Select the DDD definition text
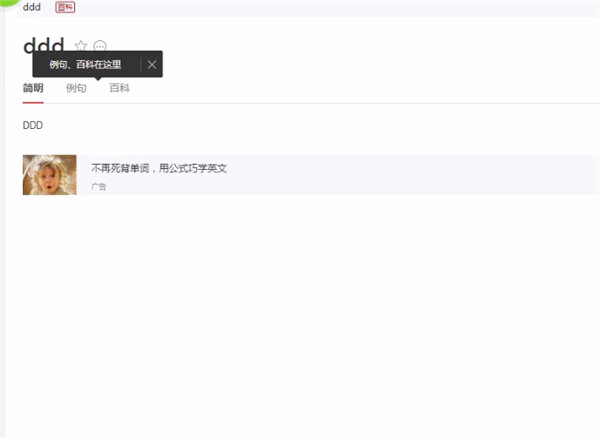Screen dimensions: 600x438 33,125
